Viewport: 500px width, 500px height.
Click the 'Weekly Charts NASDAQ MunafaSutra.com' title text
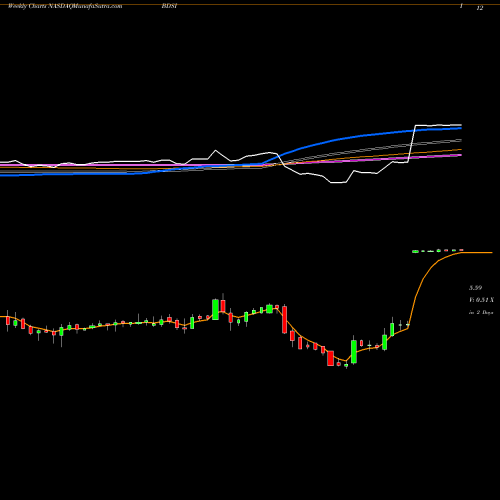click(x=65, y=6)
